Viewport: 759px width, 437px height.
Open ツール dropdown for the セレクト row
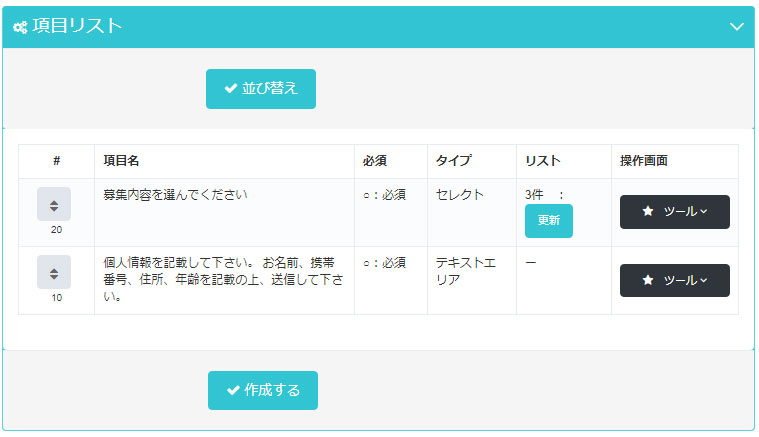coord(674,212)
